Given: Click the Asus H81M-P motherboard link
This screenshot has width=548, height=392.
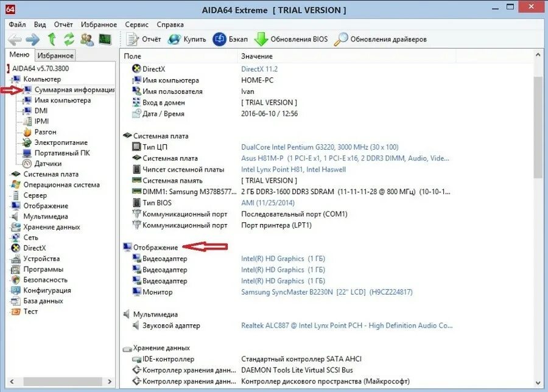Looking at the screenshot, I should (345, 158).
